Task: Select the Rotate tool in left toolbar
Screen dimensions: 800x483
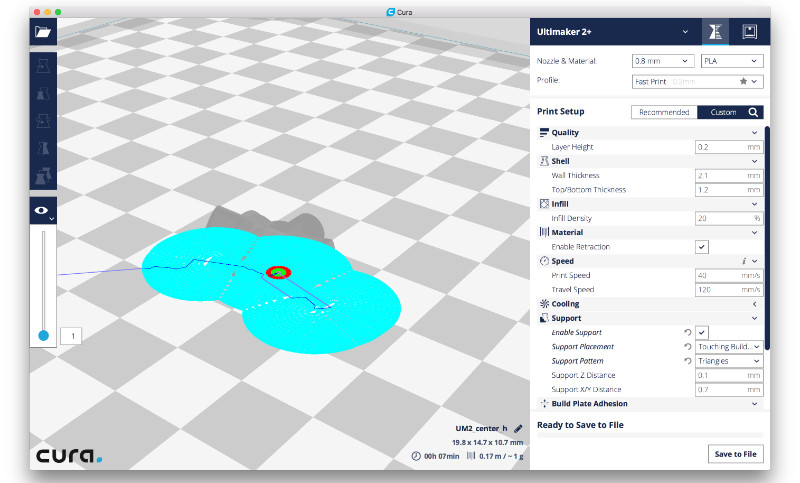Action: 43,121
